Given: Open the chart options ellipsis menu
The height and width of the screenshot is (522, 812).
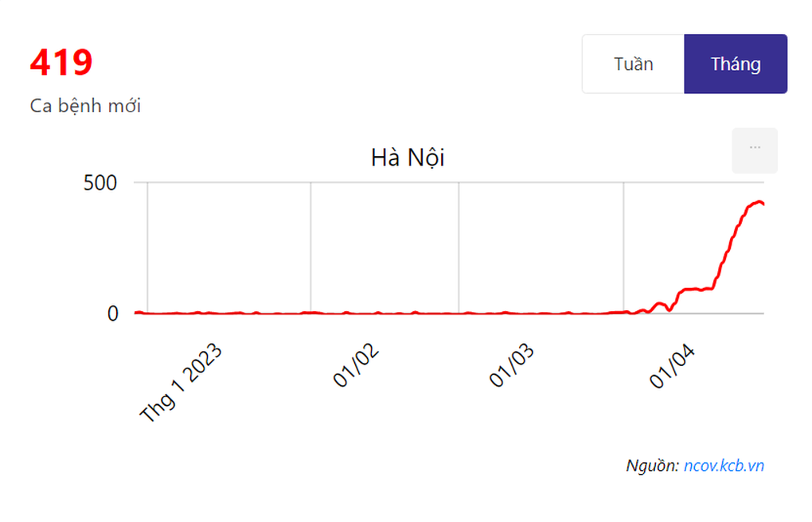Looking at the screenshot, I should (755, 150).
